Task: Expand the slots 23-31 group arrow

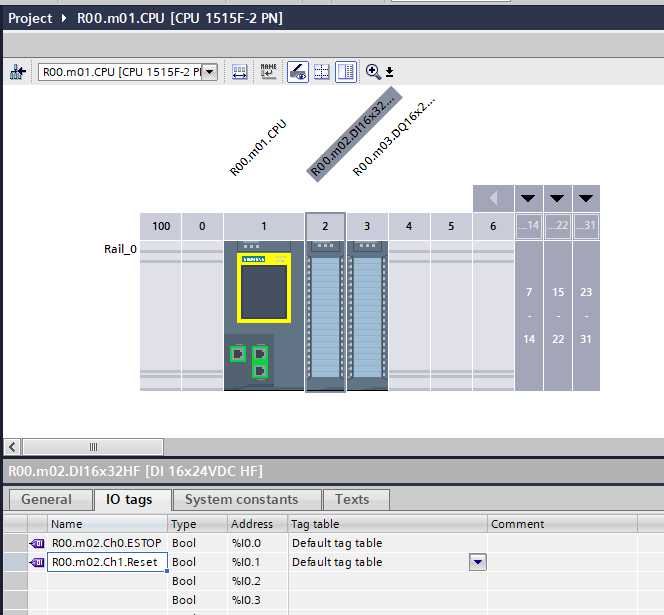Action: pos(586,198)
